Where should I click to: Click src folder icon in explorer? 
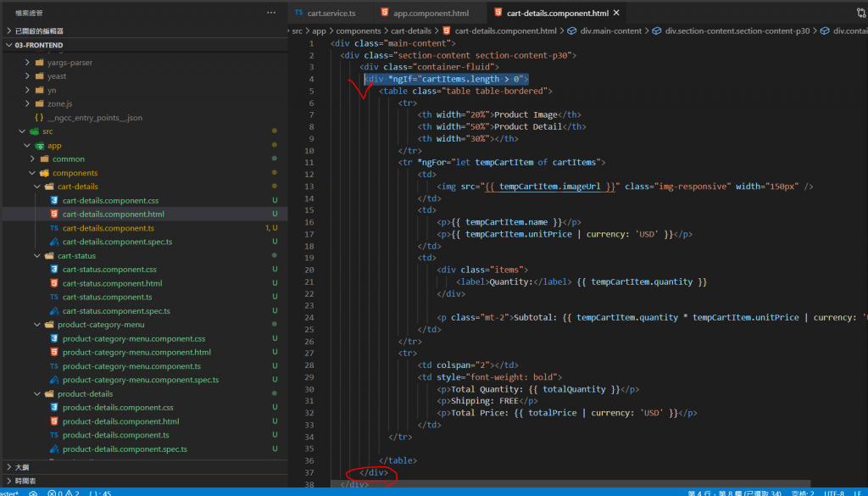point(34,131)
